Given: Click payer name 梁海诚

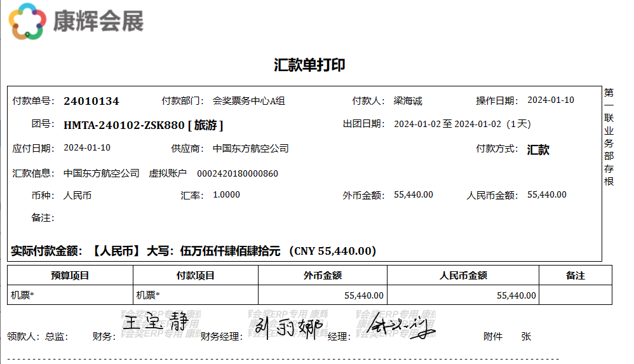Looking at the screenshot, I should click(408, 100).
